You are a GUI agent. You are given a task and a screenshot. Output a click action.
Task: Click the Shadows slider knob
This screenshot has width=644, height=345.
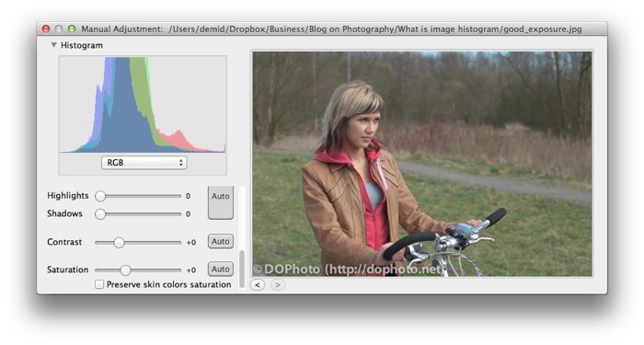coord(100,214)
